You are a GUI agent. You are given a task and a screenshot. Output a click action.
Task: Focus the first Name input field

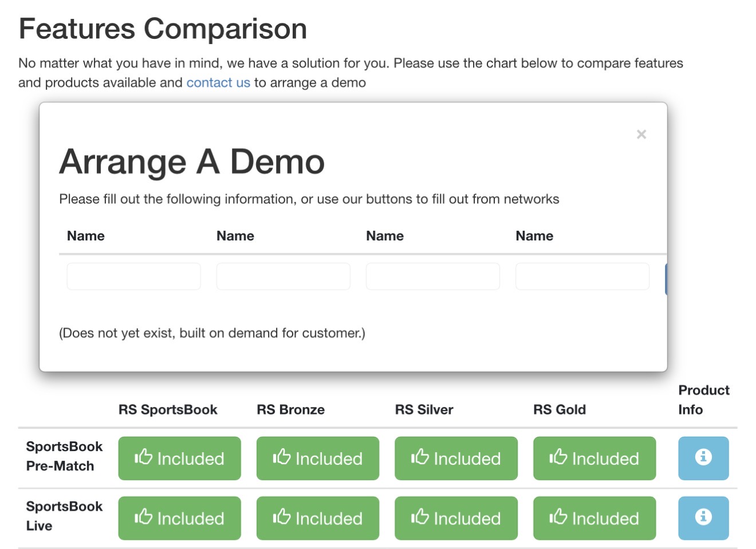(133, 277)
